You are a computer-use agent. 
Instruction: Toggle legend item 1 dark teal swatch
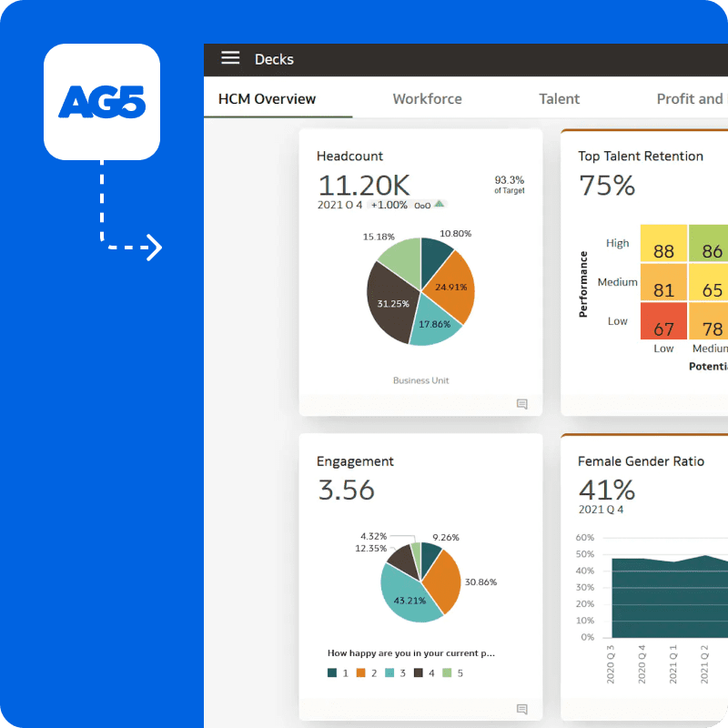coord(333,673)
